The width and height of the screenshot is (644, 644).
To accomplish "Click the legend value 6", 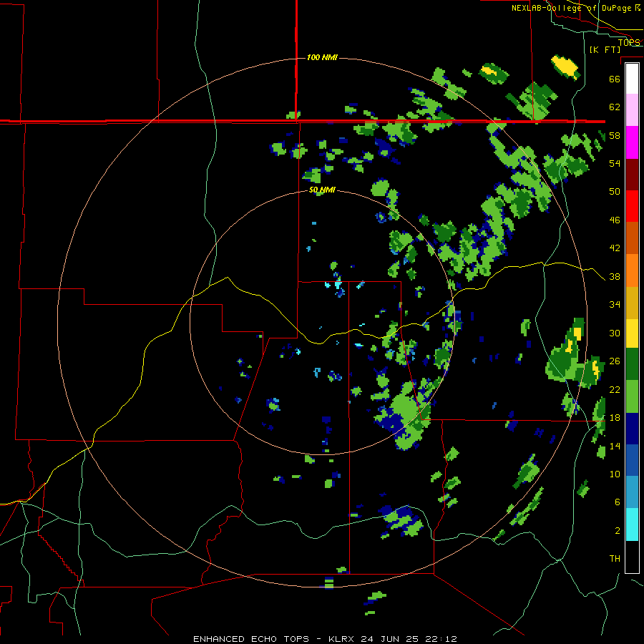I will click(618, 502).
